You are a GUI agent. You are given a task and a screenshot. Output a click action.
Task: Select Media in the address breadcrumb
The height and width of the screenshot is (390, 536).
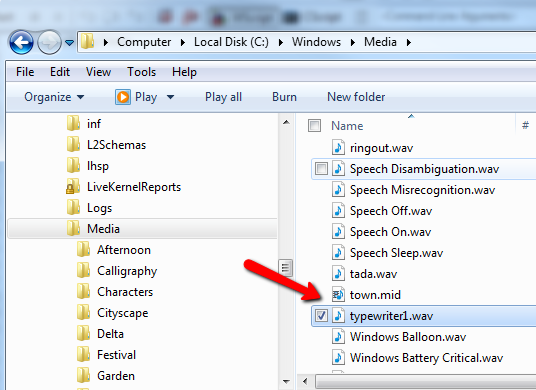(x=380, y=42)
